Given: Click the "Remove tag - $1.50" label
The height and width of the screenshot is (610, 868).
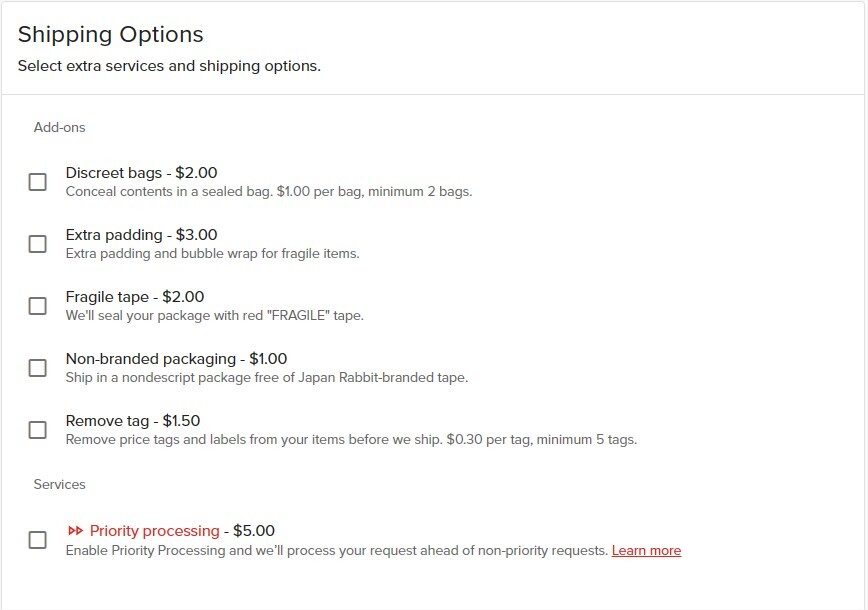Looking at the screenshot, I should pos(133,421).
